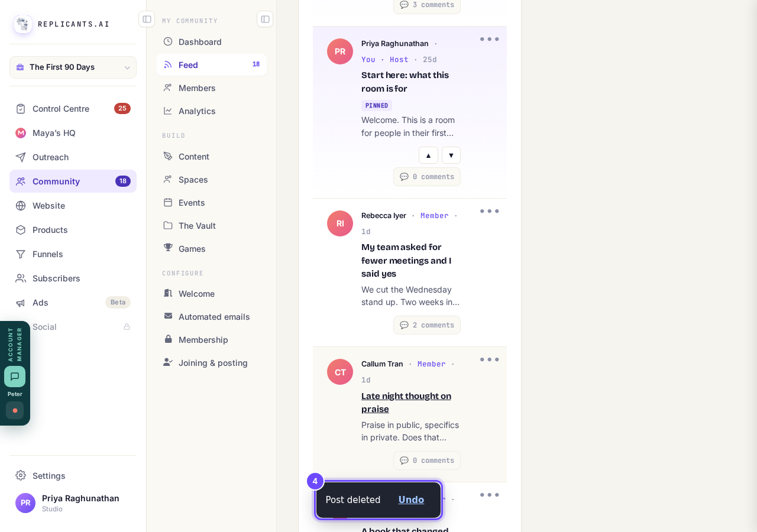Click the Control Centre clipboard icon

click(21, 109)
